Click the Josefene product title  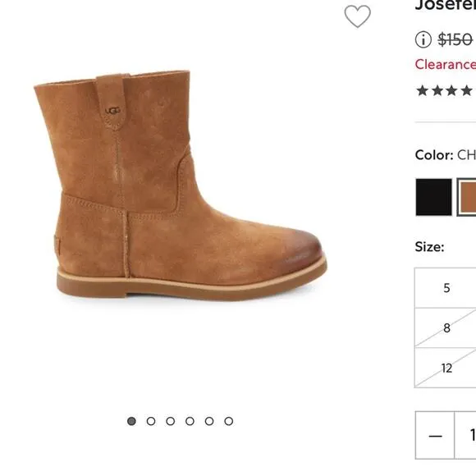[x=446, y=5]
